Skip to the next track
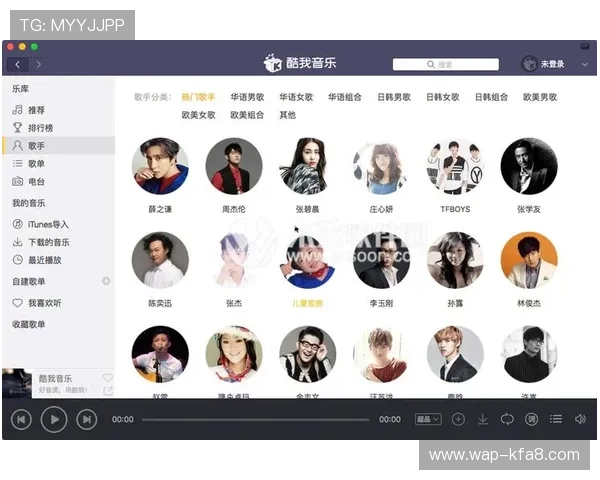Viewport: 600px width, 480px height. 87,420
